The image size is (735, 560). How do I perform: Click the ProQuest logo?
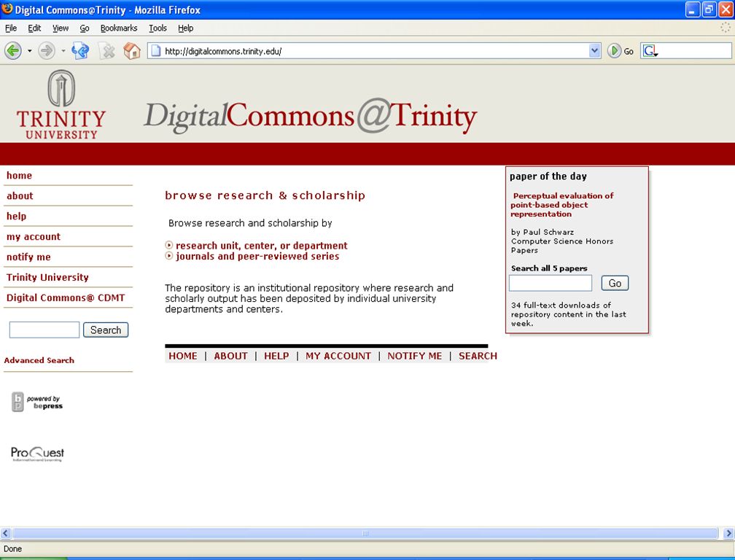tap(37, 454)
